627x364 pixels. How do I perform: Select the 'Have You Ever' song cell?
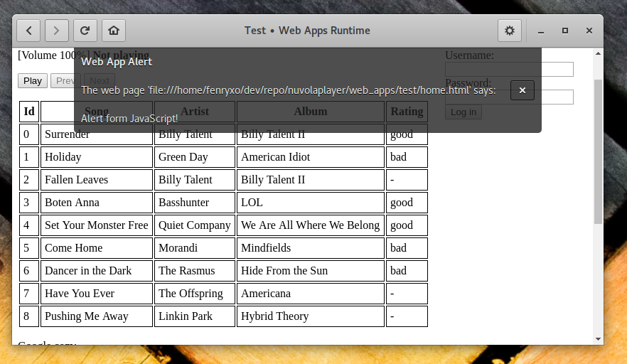(x=97, y=294)
